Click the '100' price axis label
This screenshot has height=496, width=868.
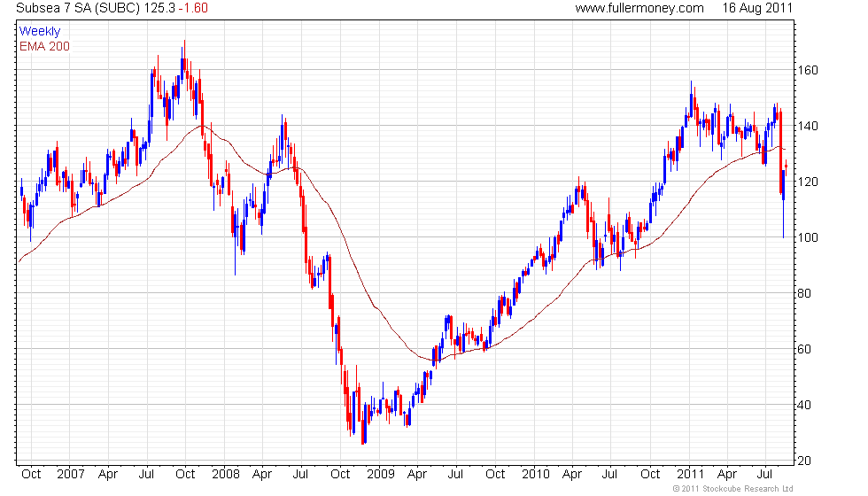(x=807, y=237)
